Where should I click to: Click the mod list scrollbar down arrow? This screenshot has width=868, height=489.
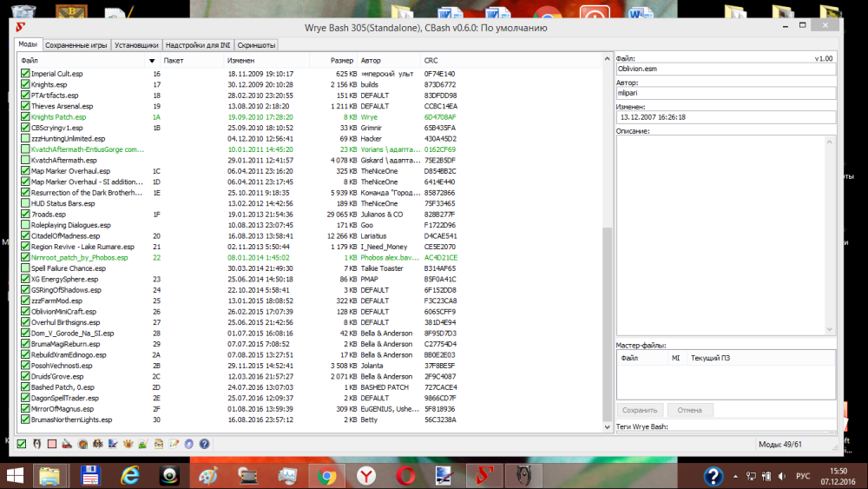pyautogui.click(x=608, y=427)
